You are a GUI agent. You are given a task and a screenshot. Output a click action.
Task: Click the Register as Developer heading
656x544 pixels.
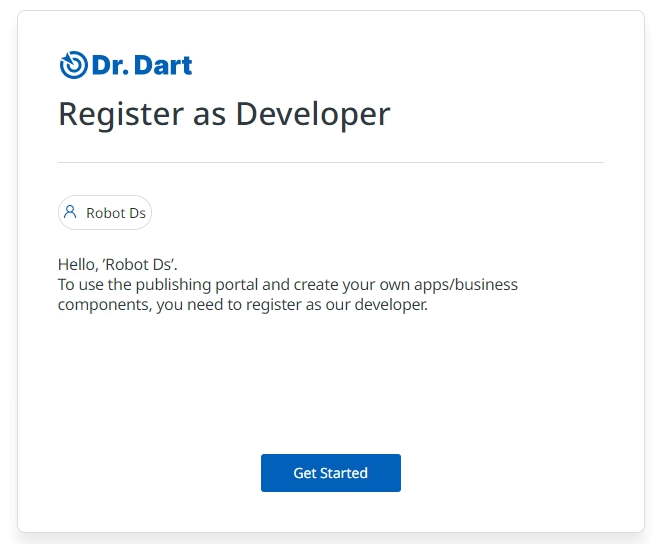(224, 114)
